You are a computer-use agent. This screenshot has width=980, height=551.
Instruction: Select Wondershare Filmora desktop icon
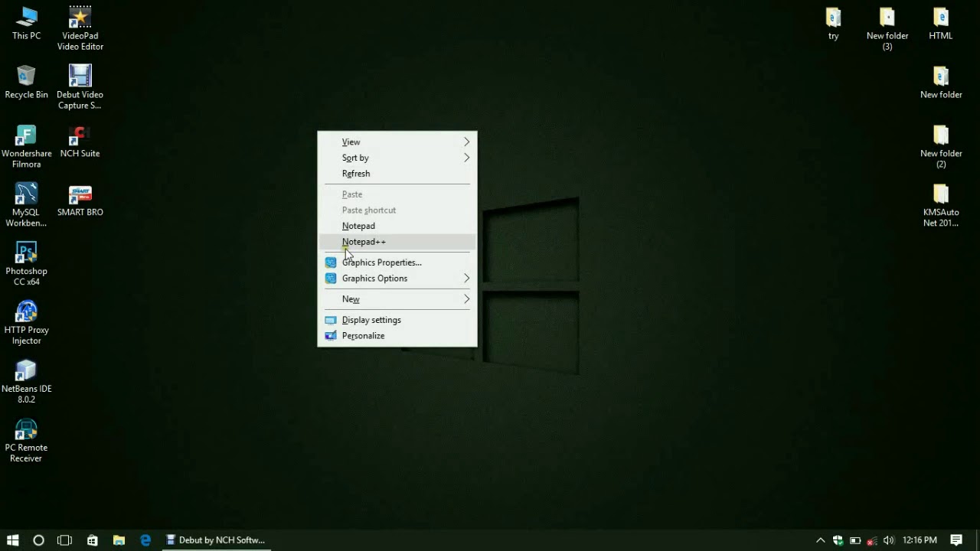(x=26, y=146)
